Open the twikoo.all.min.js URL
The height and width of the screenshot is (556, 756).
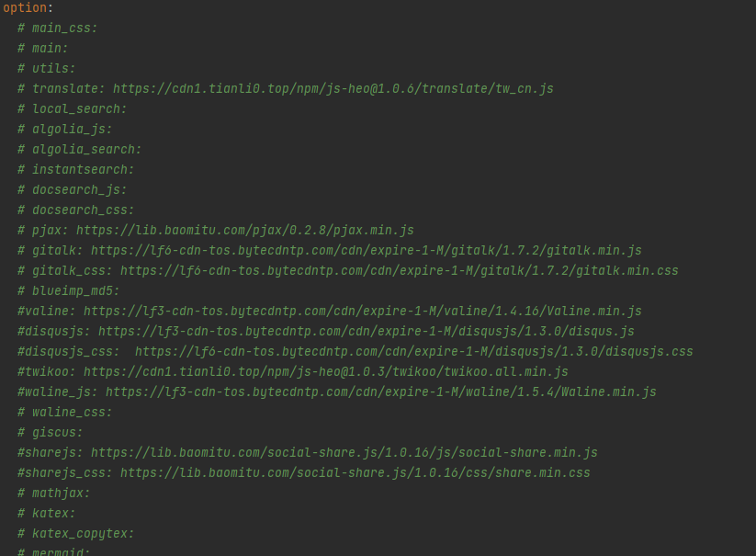[325, 372]
